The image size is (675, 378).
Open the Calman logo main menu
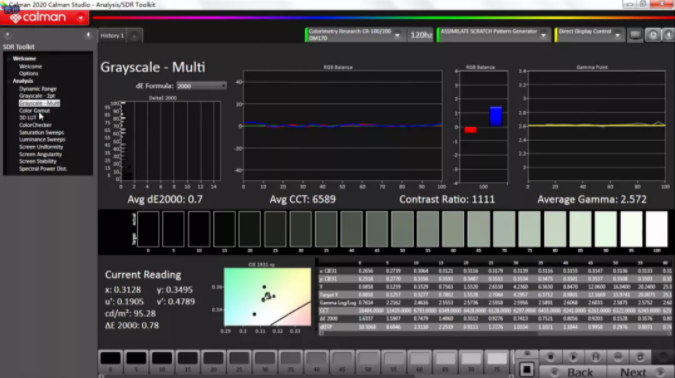[44, 18]
